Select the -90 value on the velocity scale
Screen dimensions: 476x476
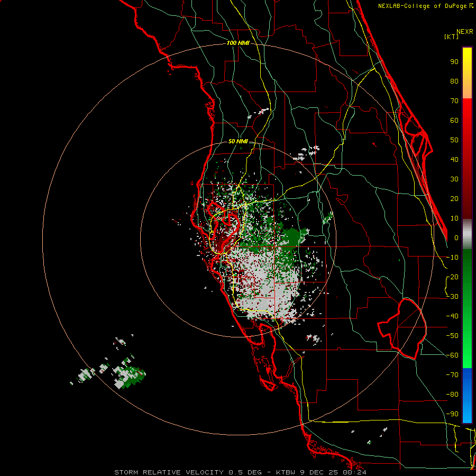452,414
